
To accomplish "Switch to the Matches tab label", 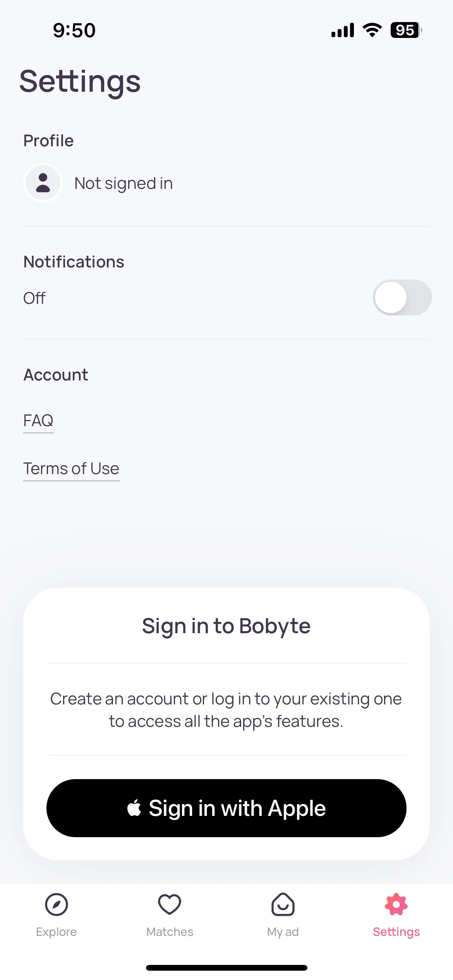I will click(170, 932).
